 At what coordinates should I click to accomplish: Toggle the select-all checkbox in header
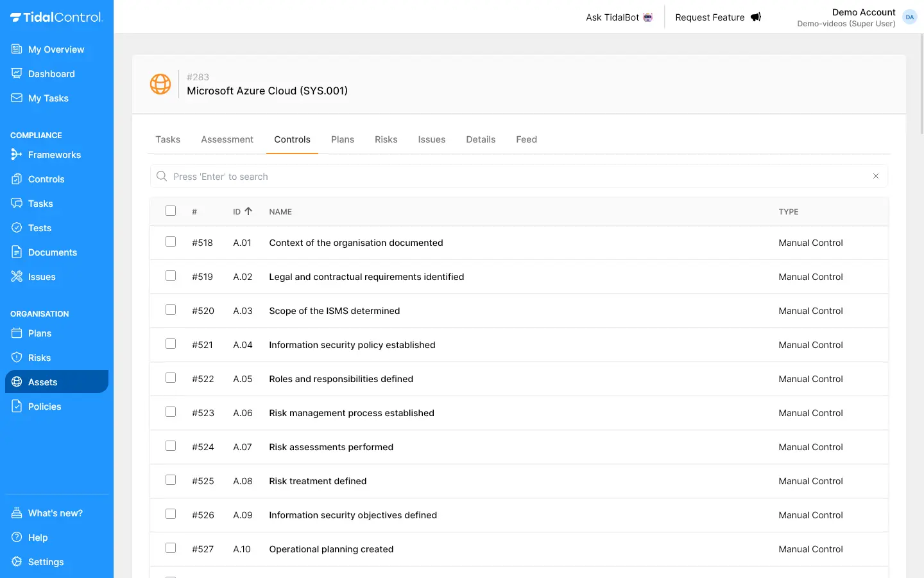pyautogui.click(x=171, y=211)
